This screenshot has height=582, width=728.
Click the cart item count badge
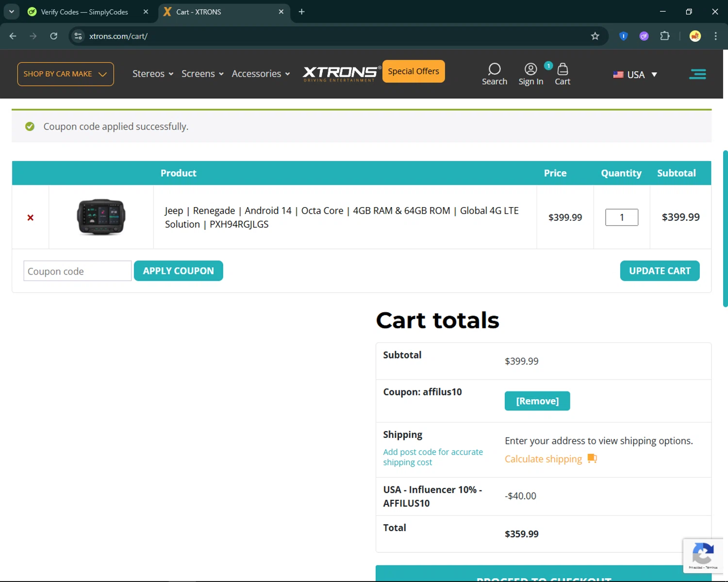pos(548,65)
